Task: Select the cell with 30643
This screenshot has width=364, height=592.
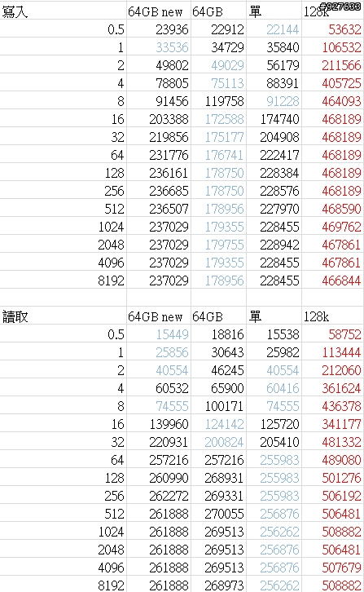Action: [x=218, y=352]
